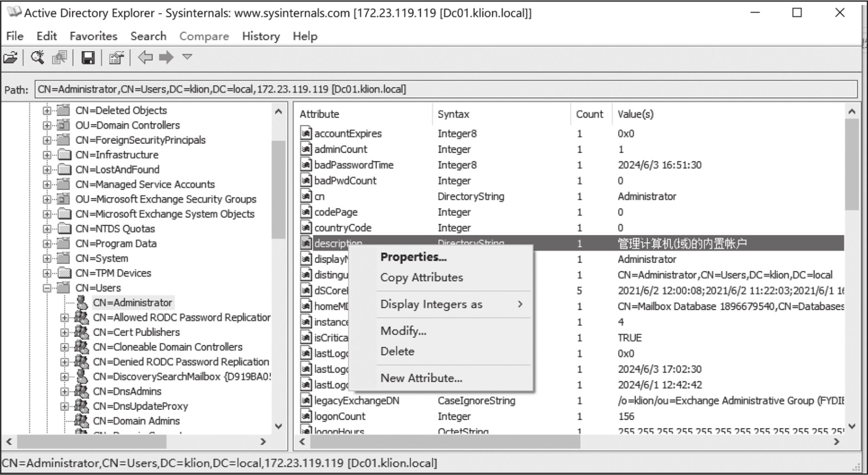Click the connect to directory open icon
The width and height of the screenshot is (868, 475).
11,57
